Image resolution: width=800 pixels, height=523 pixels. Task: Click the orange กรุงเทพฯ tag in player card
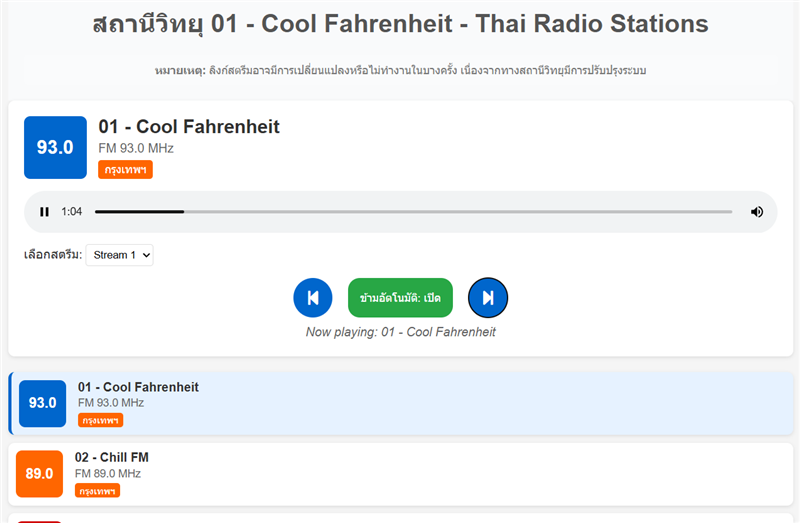click(126, 170)
